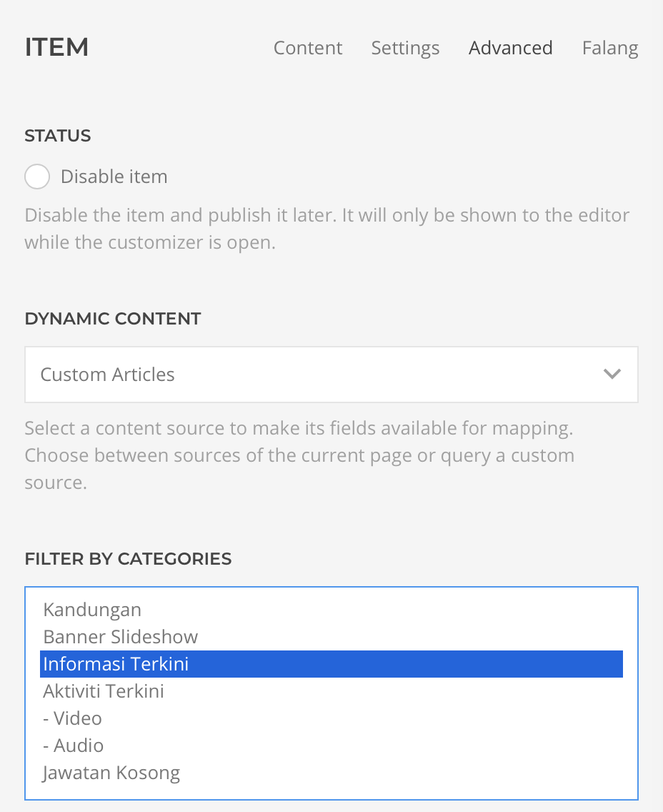Select Kandungan in the category list
Viewport: 663px width, 812px height.
(92, 610)
